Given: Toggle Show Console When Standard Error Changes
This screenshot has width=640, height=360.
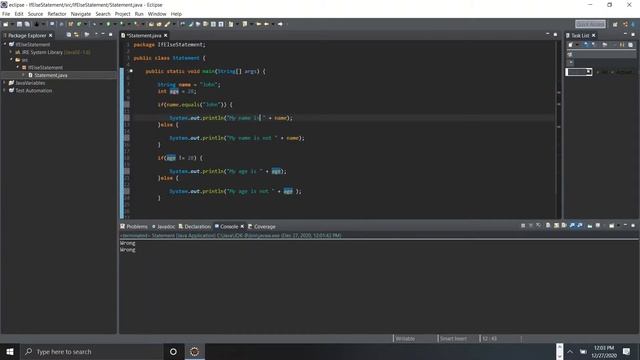Looking at the screenshot, I should (580, 225).
